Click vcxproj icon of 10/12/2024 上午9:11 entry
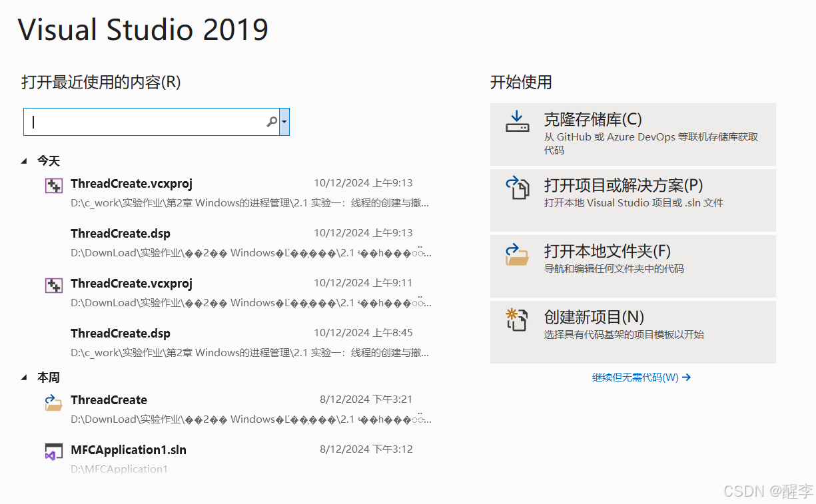Viewport: 816px width, 504px height. [x=53, y=286]
